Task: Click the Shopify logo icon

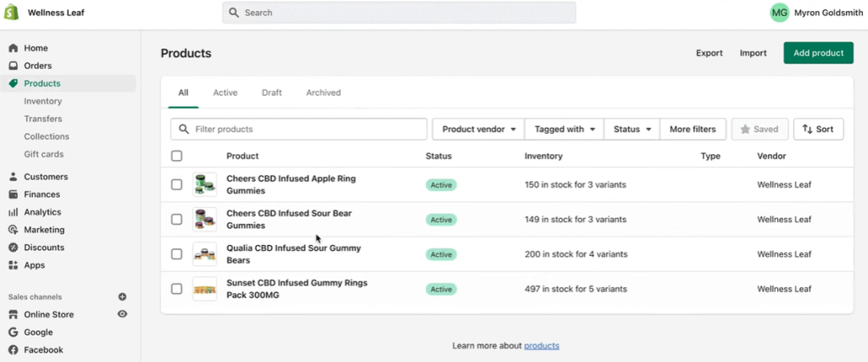Action: 12,12
